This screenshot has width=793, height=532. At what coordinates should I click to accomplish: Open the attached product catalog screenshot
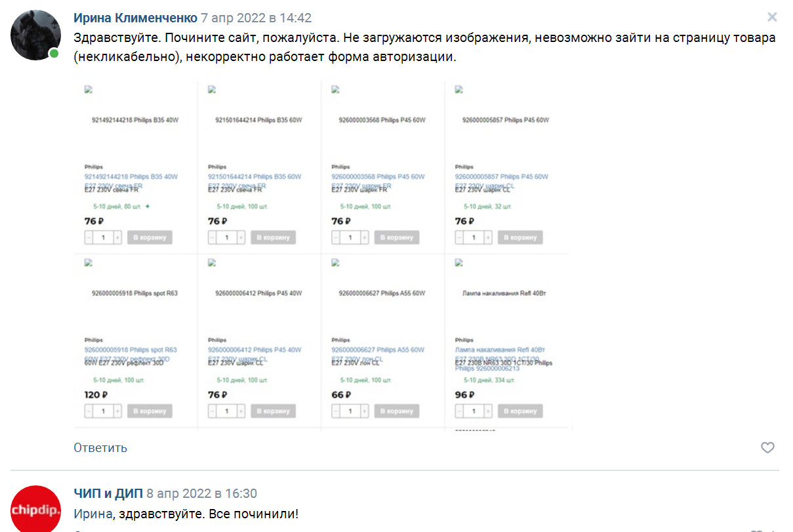(x=323, y=256)
